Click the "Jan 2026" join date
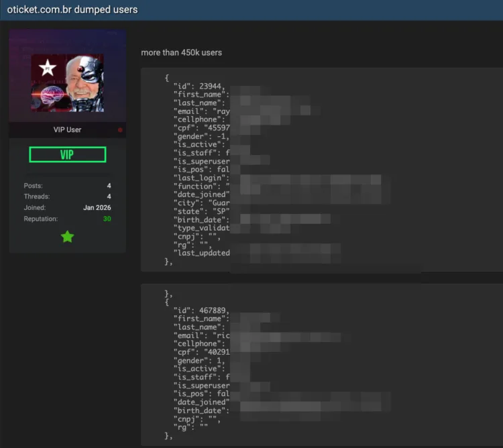 pos(97,207)
